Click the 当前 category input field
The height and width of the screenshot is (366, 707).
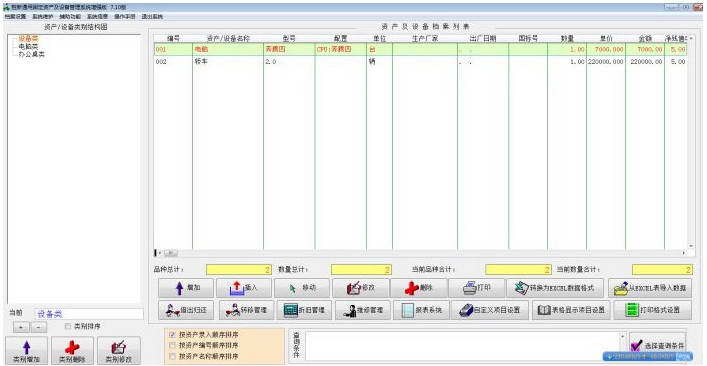(89, 314)
